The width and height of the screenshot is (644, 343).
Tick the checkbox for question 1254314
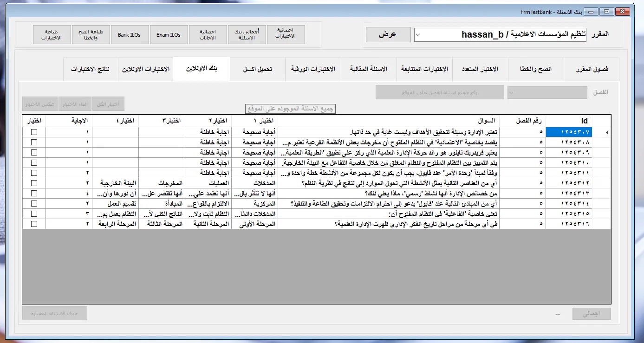pyautogui.click(x=34, y=203)
